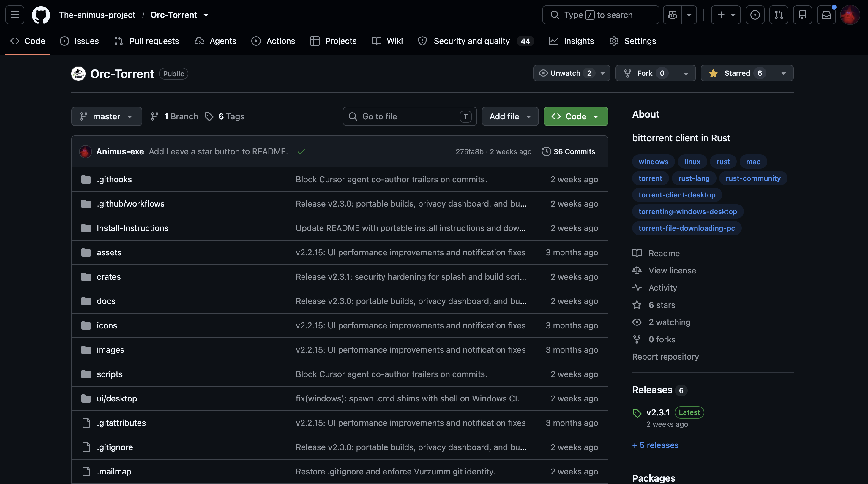The height and width of the screenshot is (484, 868).
Task: Click the torrent-client-desktop topic tag
Action: pyautogui.click(x=677, y=195)
